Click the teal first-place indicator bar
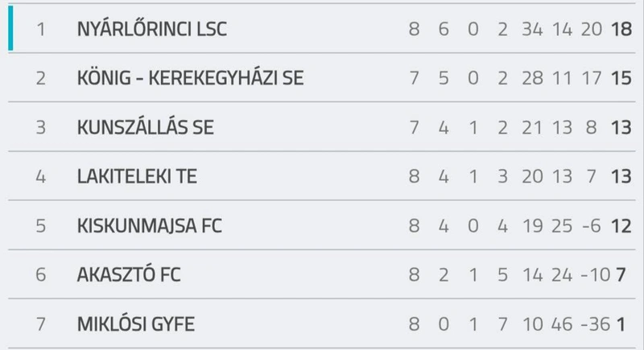 click(10, 28)
